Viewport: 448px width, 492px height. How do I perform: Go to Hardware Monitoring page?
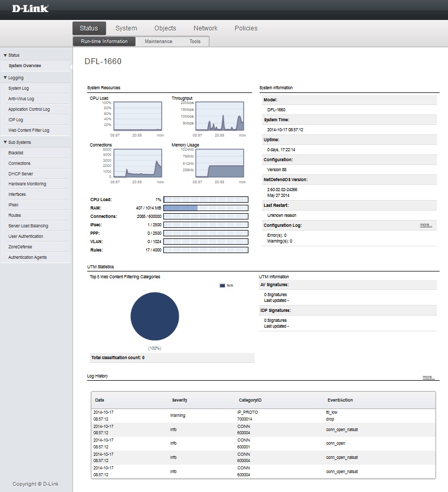pos(27,184)
